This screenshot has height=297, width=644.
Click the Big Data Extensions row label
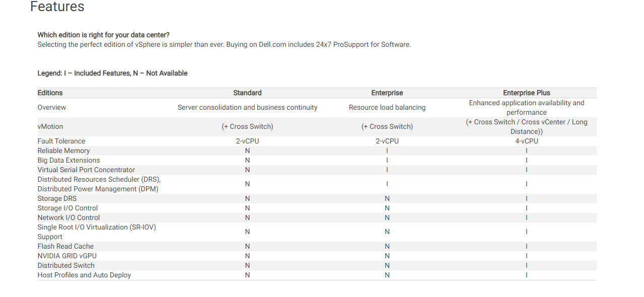point(68,160)
